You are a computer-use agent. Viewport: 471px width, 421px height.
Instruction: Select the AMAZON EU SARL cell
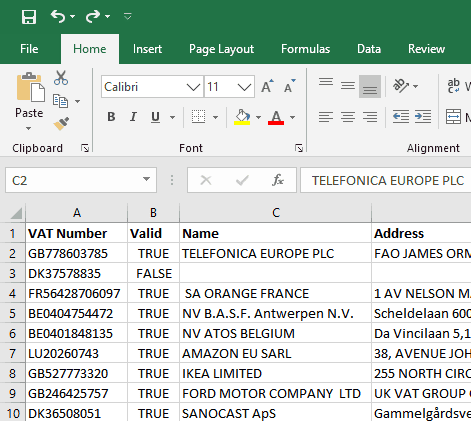(276, 353)
